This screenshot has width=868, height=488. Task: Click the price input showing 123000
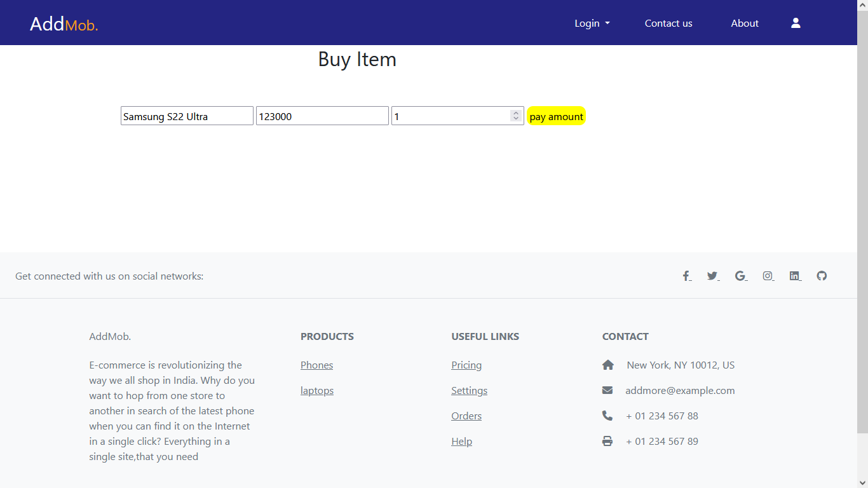322,116
